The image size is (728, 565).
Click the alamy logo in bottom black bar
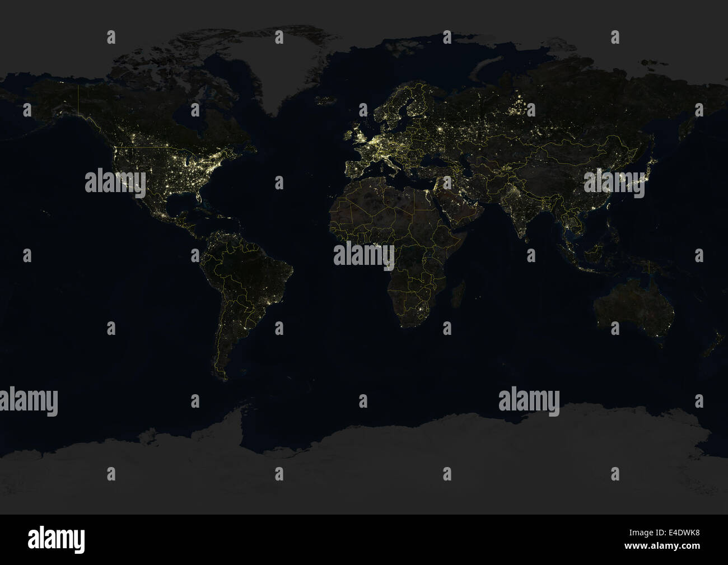(56, 540)
